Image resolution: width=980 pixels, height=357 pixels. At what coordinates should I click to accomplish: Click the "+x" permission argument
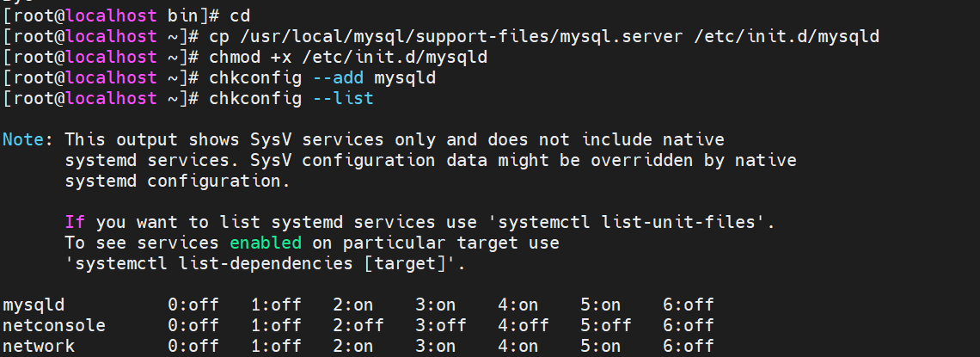point(281,58)
